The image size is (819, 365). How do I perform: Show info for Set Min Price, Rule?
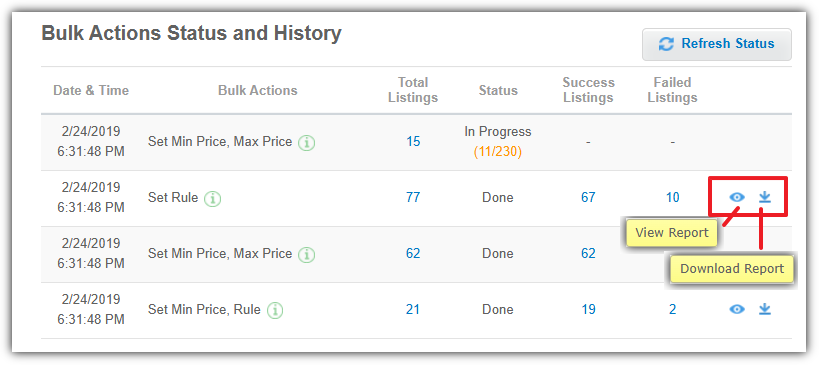tap(275, 310)
